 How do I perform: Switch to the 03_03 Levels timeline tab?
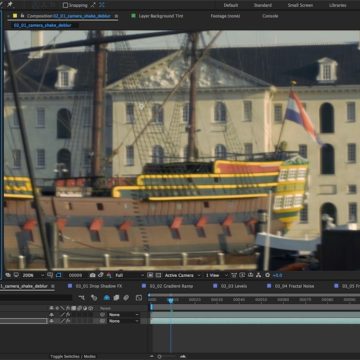tap(234, 286)
